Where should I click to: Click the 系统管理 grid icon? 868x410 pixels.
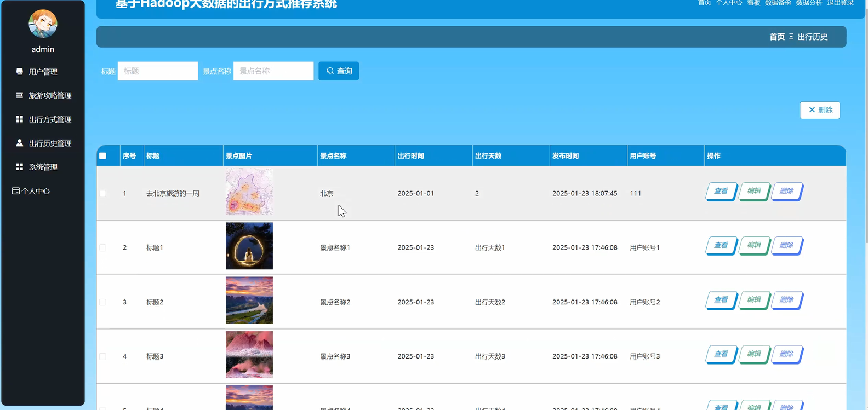20,167
